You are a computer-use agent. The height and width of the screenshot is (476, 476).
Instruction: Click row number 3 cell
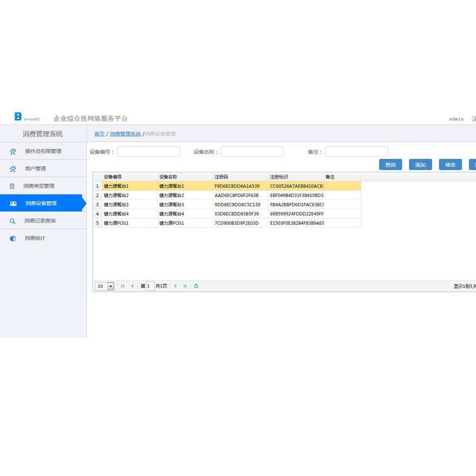pyautogui.click(x=98, y=205)
